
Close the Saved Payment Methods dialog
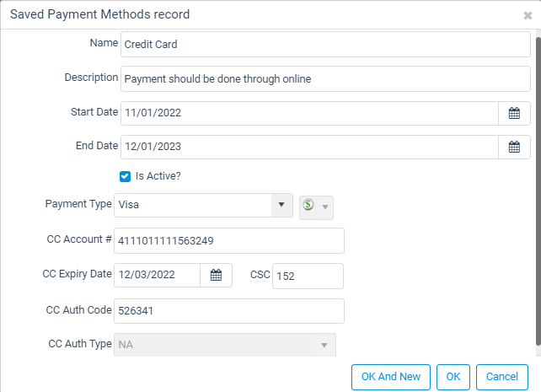[x=528, y=15]
